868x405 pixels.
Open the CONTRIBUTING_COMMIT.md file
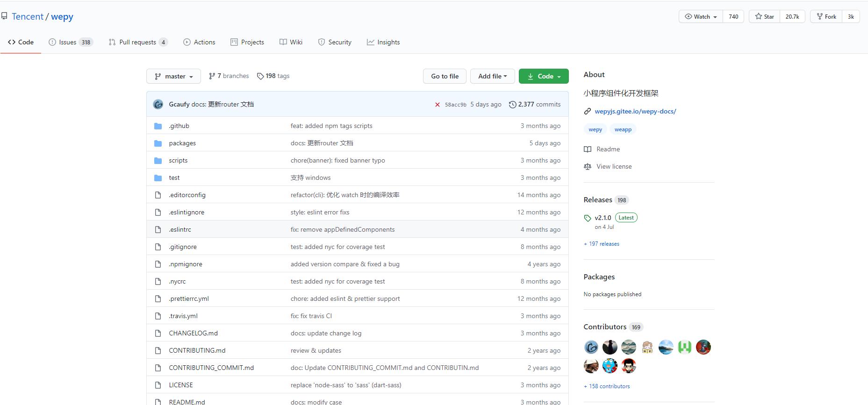(x=211, y=368)
